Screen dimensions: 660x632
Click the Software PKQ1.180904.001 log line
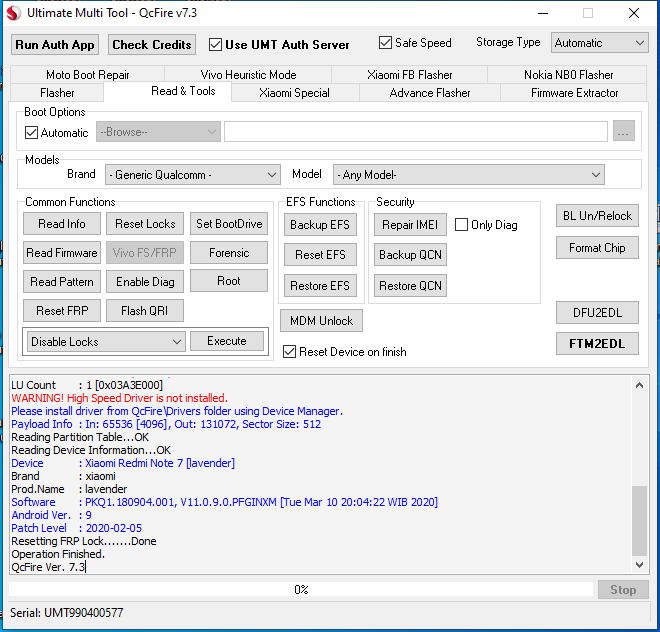[x=224, y=502]
